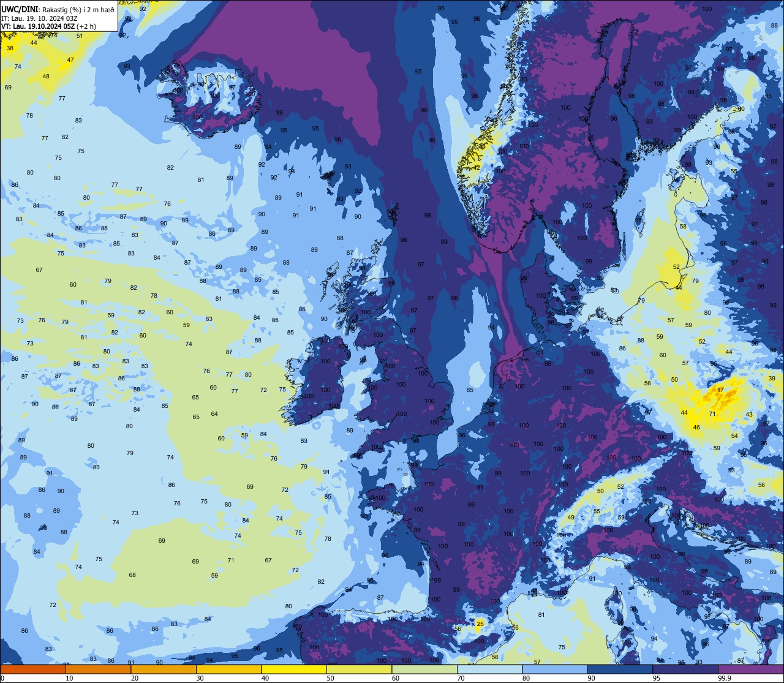The height and width of the screenshot is (683, 784).
Task: Click the 'VT: Lau. 19.10.2024 05Z (+2 h)' line
Action: (48, 26)
